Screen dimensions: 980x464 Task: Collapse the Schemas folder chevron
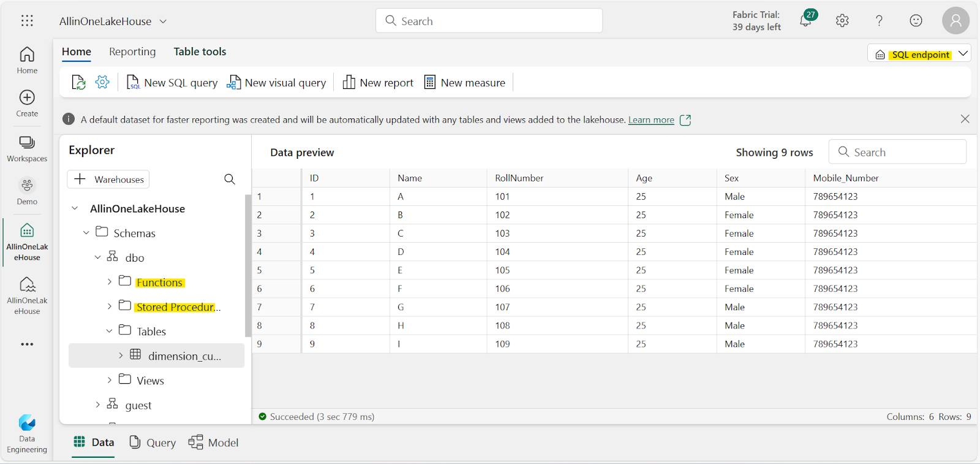click(x=86, y=233)
